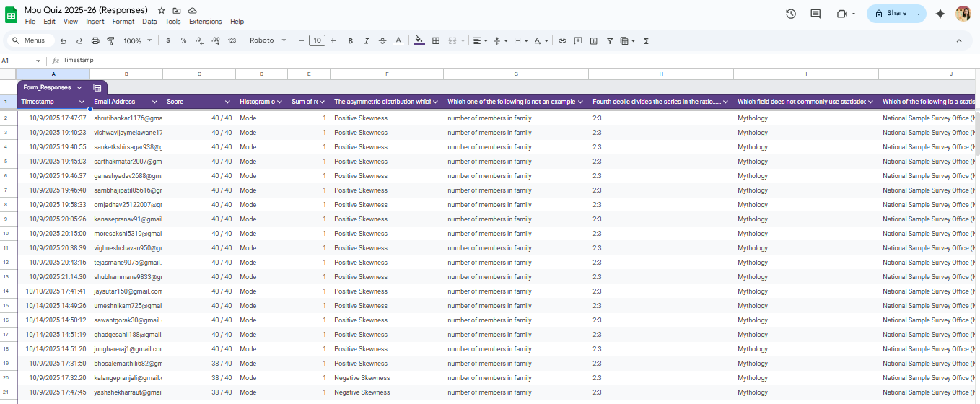
Task: Select the Paint format tool
Action: click(111, 41)
